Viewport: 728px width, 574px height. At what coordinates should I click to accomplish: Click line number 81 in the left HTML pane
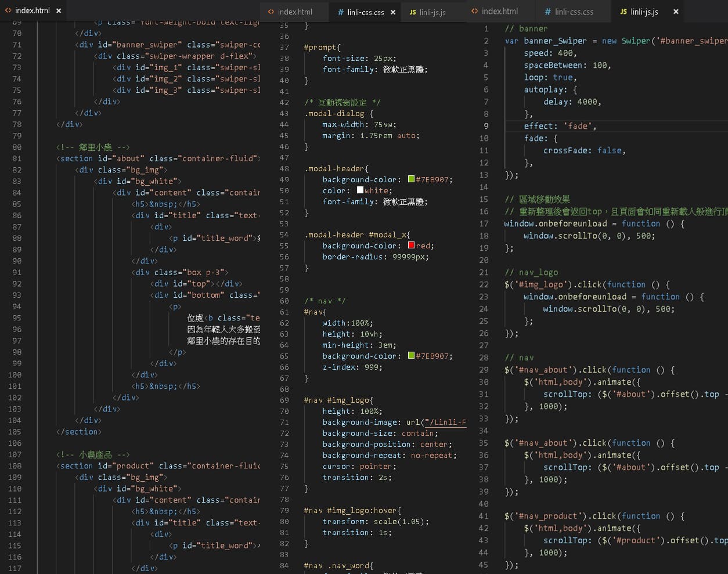(16, 158)
